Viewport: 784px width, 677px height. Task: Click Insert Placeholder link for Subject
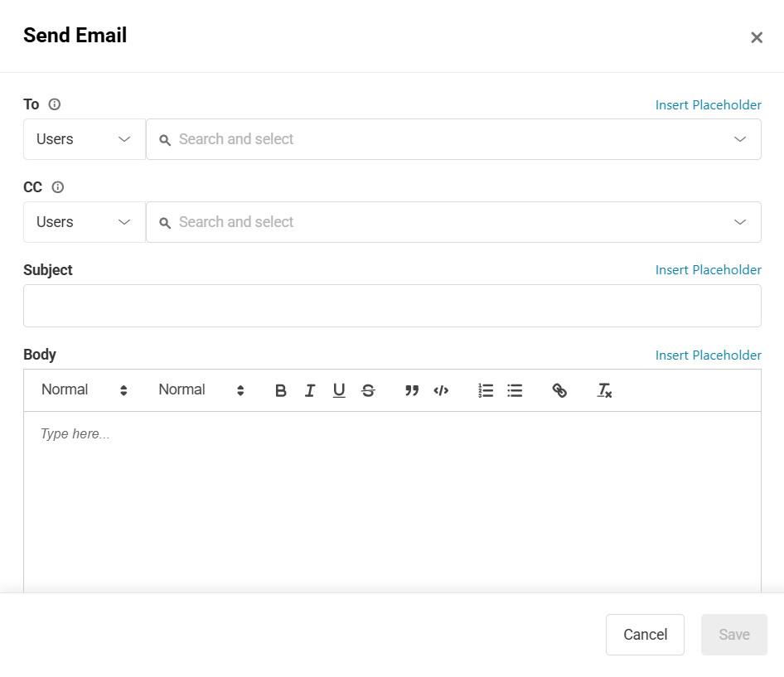tap(708, 270)
